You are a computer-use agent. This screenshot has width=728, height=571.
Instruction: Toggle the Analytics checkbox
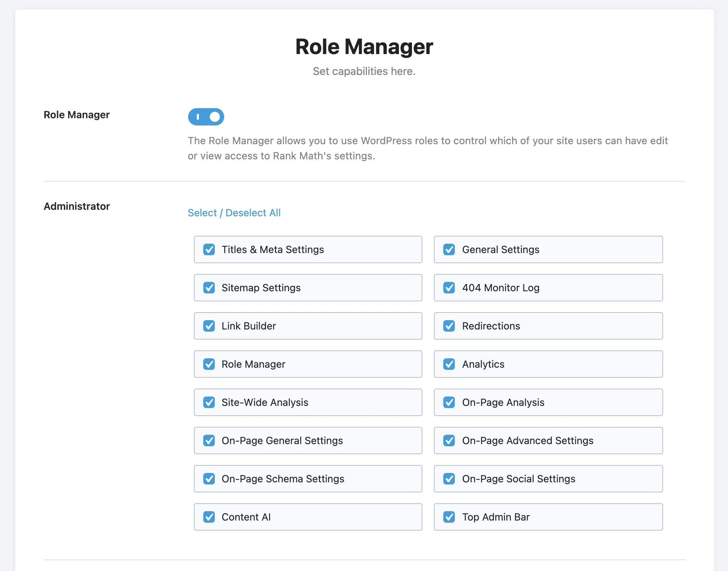coord(449,364)
